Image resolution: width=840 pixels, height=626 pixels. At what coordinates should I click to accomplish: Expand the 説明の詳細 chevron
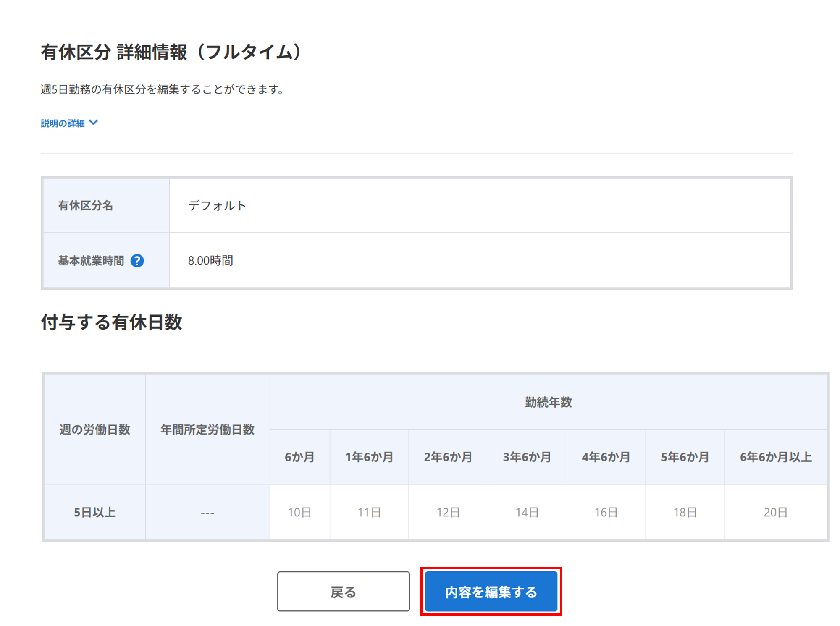[94, 123]
